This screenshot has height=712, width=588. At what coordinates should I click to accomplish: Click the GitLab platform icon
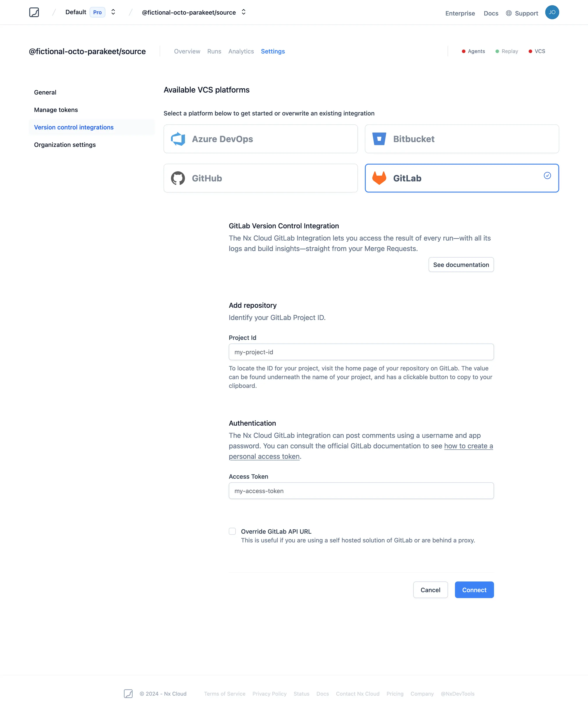(379, 177)
